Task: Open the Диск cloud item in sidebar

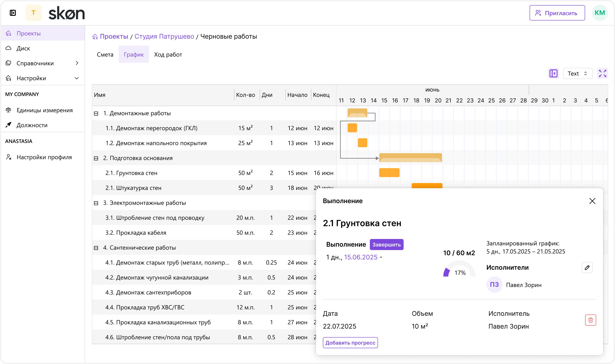Action: (x=23, y=48)
